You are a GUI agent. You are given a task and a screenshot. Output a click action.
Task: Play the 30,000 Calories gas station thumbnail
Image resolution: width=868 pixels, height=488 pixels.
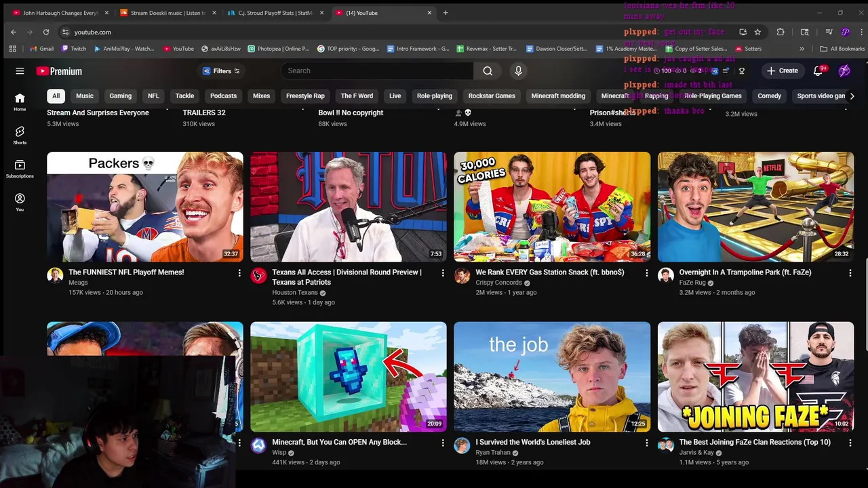point(552,207)
